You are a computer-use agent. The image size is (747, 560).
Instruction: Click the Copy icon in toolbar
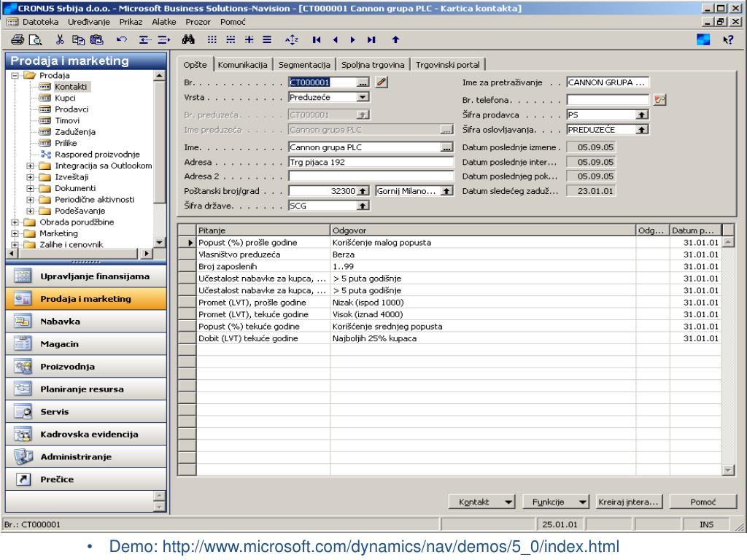[x=78, y=40]
